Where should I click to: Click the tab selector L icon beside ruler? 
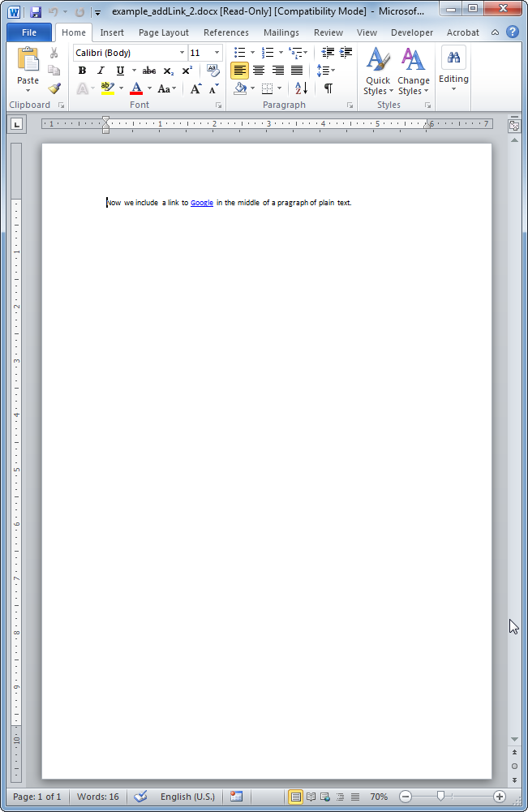coord(16,124)
